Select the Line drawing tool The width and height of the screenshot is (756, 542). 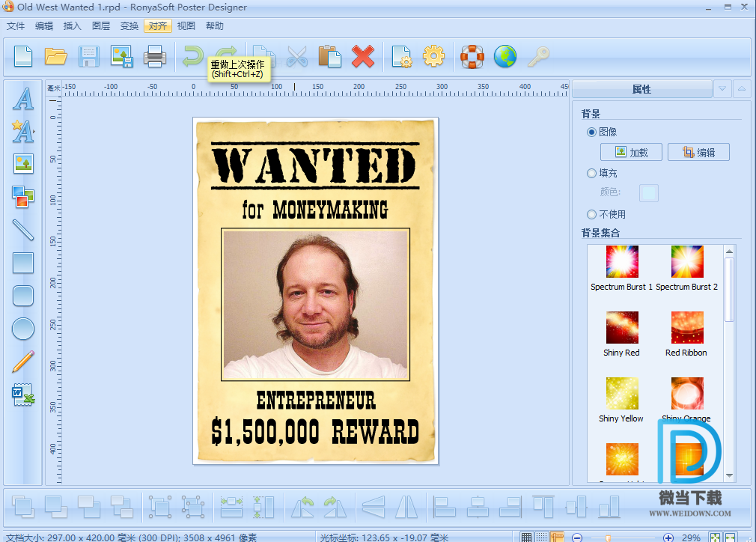(x=23, y=230)
